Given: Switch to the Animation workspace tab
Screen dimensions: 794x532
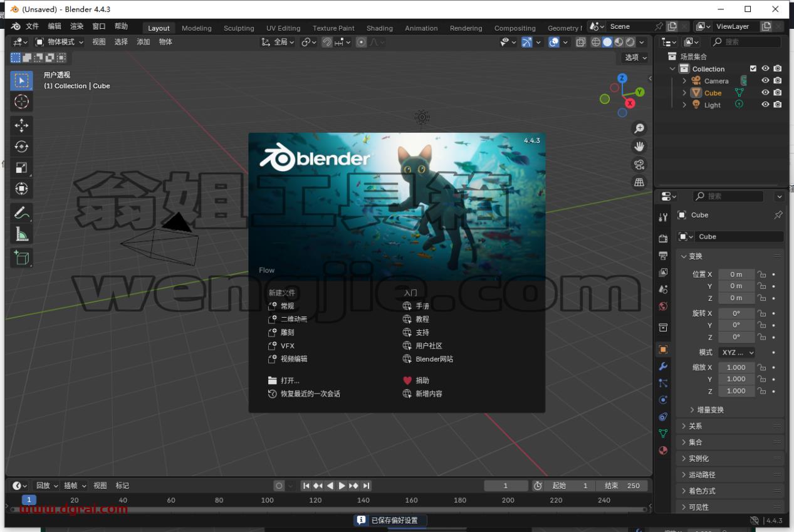Looking at the screenshot, I should click(x=421, y=28).
